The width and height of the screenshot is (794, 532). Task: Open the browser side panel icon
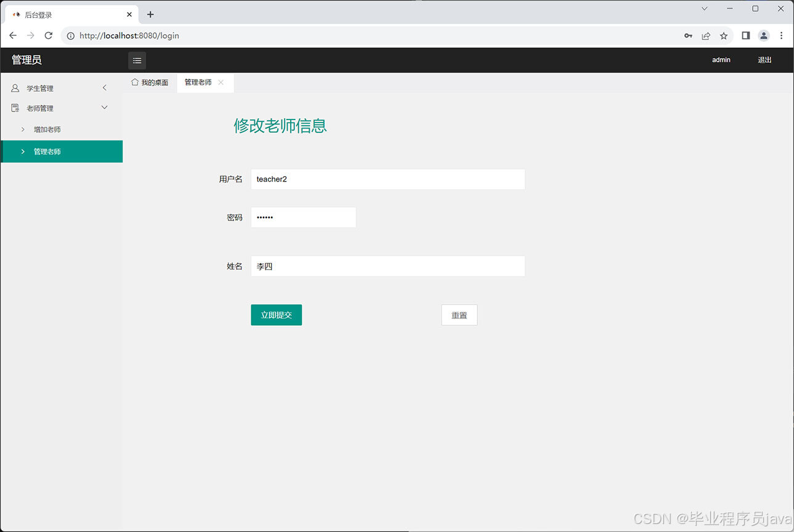coord(745,36)
